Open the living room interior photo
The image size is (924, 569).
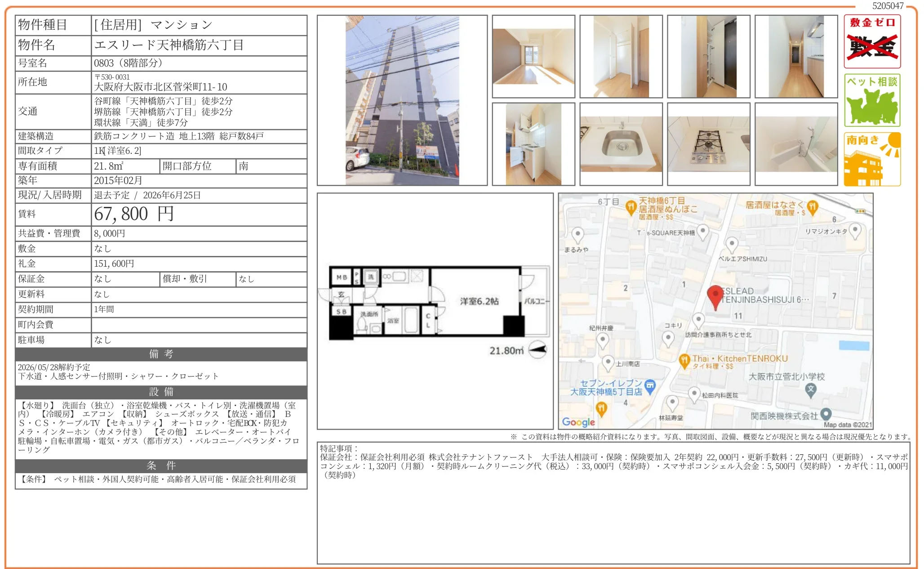(533, 57)
